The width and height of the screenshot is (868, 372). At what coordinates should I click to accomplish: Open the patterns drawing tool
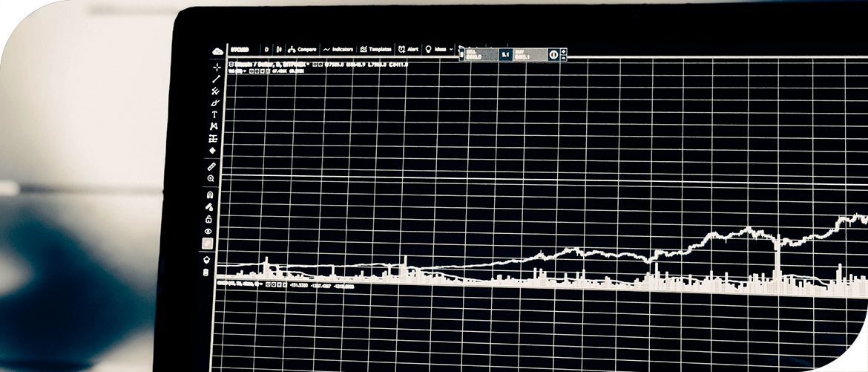pos(214,126)
